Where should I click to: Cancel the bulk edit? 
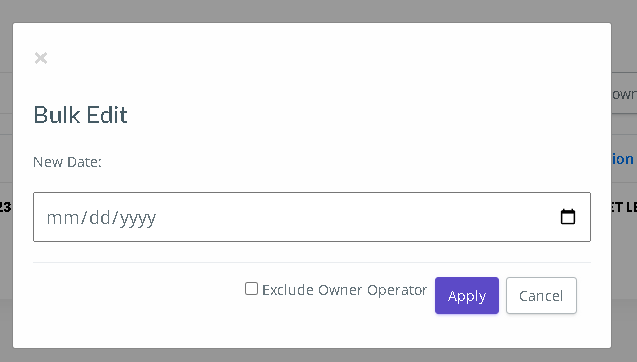(541, 295)
